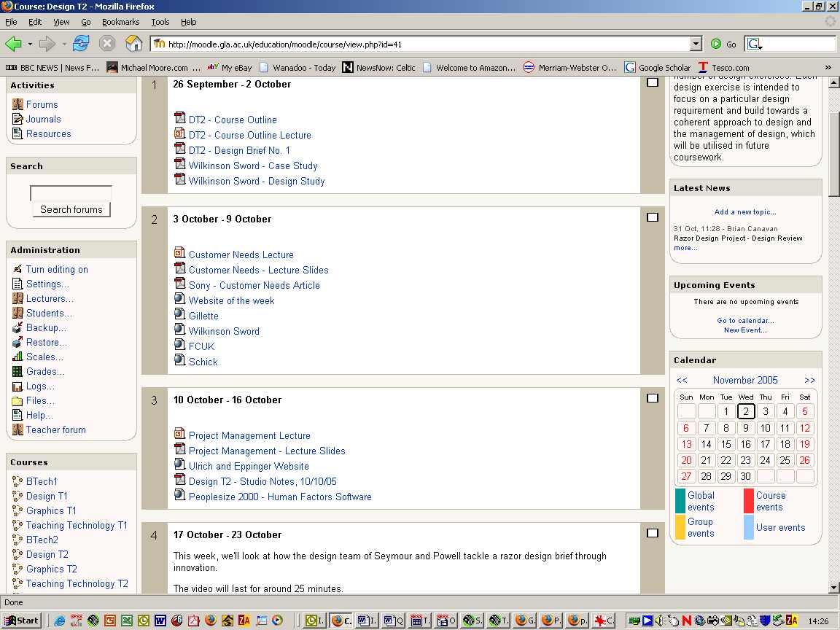Viewport: 840px width, 630px height.
Task: Click the Windows Start button
Action: click(x=21, y=621)
